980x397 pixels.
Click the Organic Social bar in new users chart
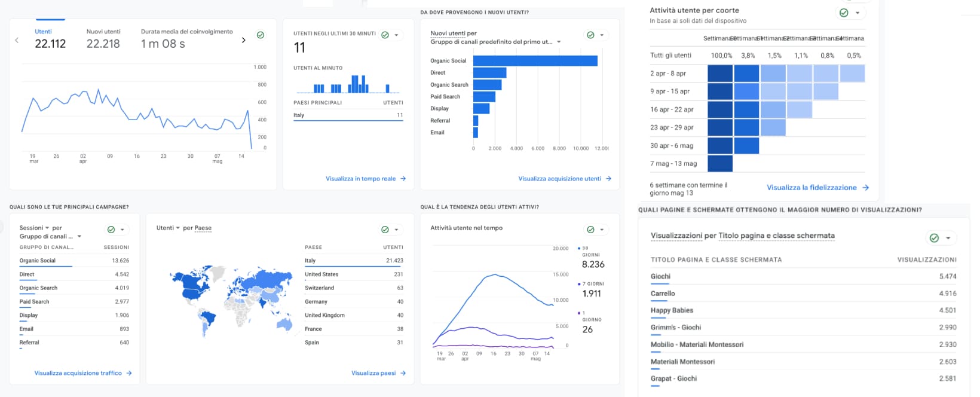tap(535, 61)
